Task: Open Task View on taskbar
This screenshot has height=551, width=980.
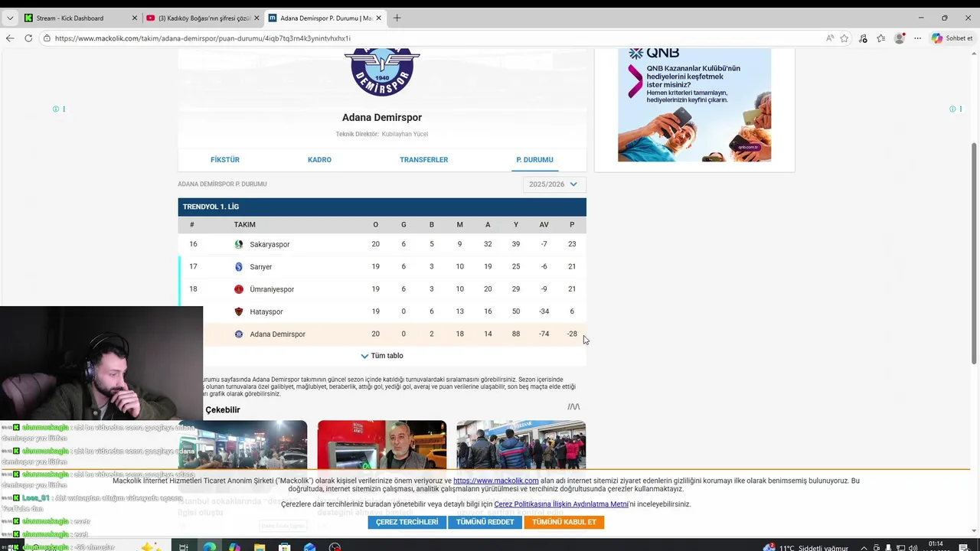Action: click(184, 547)
